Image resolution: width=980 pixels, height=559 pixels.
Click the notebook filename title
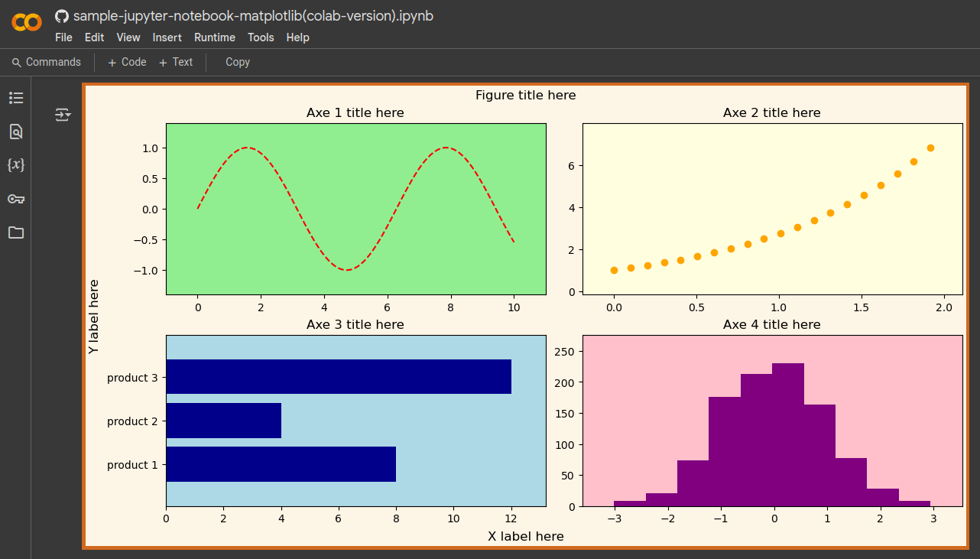[x=253, y=16]
